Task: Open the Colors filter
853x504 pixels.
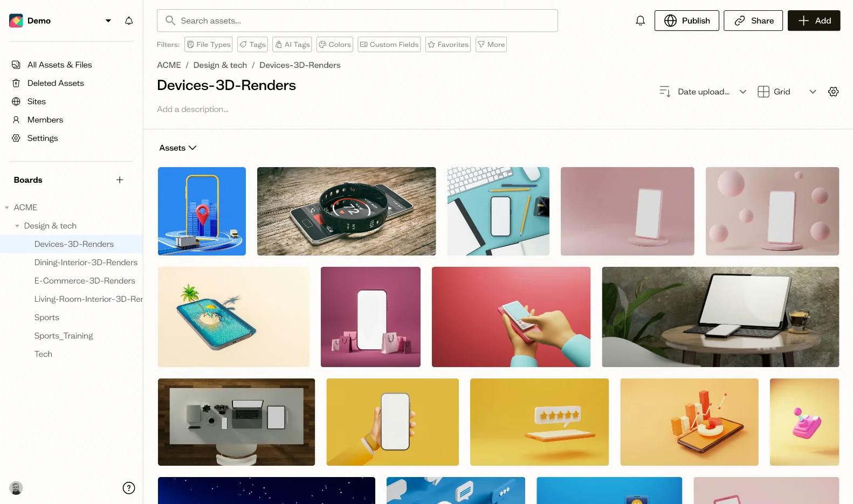Action: click(x=334, y=45)
